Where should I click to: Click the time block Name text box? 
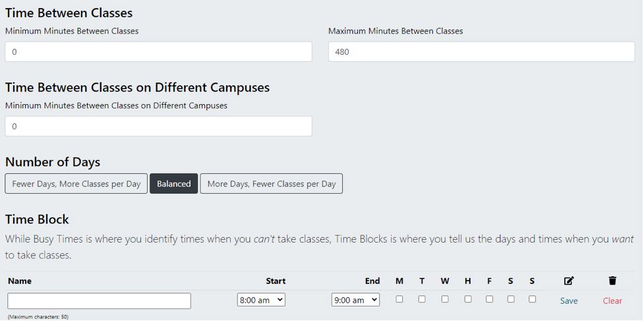coord(100,301)
